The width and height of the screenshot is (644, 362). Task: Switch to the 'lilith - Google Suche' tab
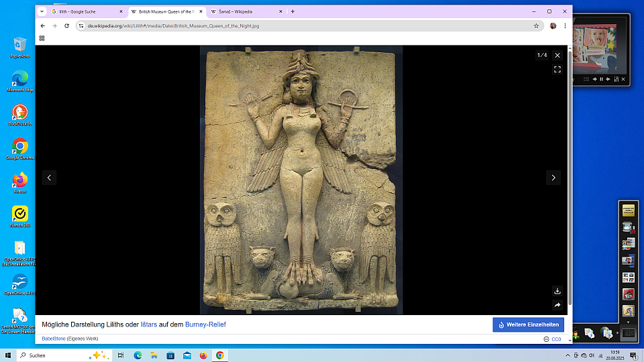coord(87,11)
